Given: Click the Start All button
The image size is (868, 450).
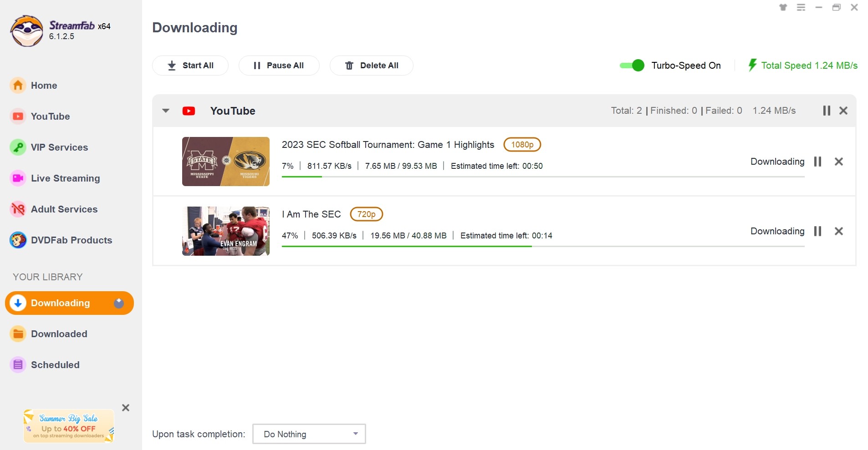Looking at the screenshot, I should coord(190,66).
